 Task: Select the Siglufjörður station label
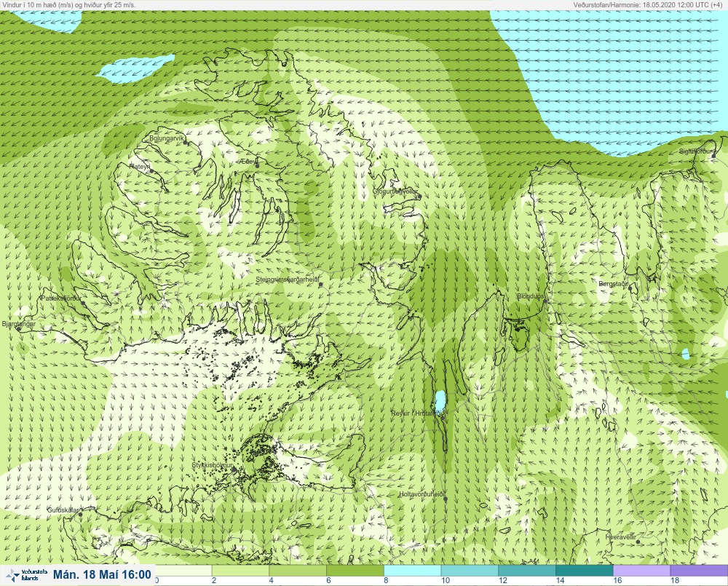coord(695,151)
